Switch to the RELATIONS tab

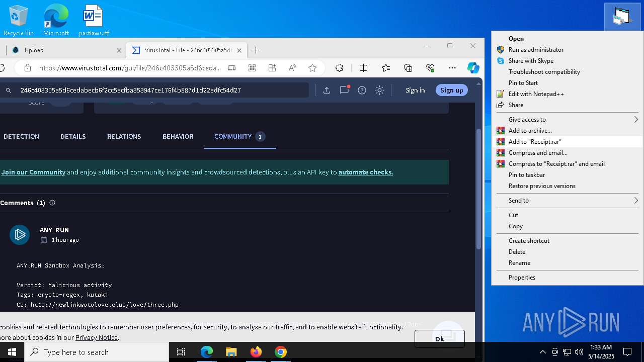124,136
